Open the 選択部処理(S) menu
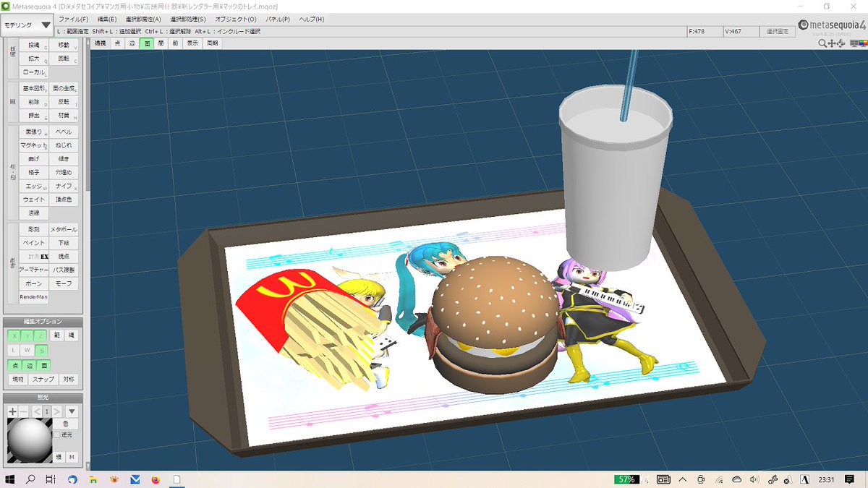Viewport: 868px width, 488px height. [x=188, y=19]
